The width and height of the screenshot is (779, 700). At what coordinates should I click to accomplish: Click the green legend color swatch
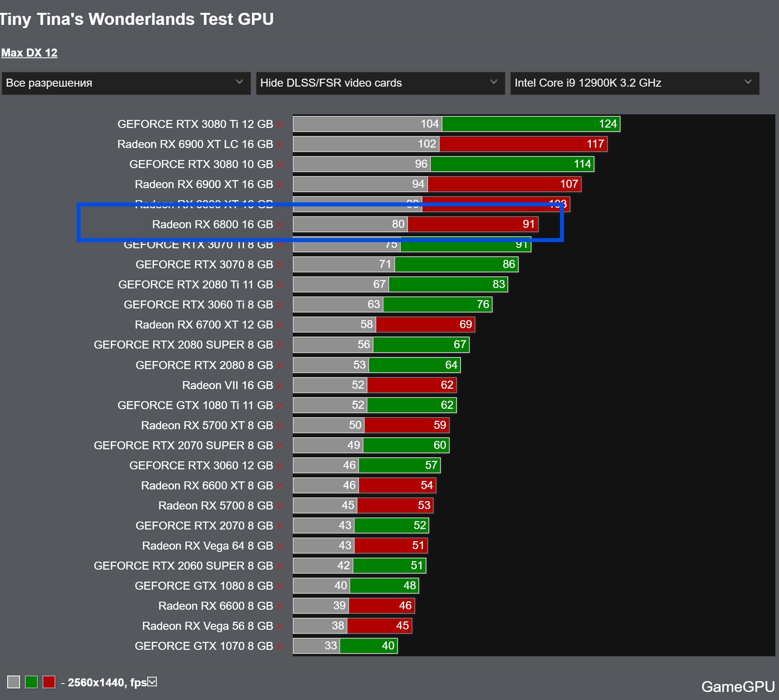31,682
